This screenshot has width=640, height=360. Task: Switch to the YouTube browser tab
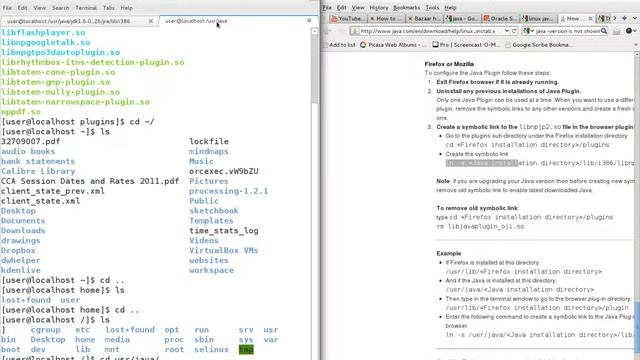point(348,19)
